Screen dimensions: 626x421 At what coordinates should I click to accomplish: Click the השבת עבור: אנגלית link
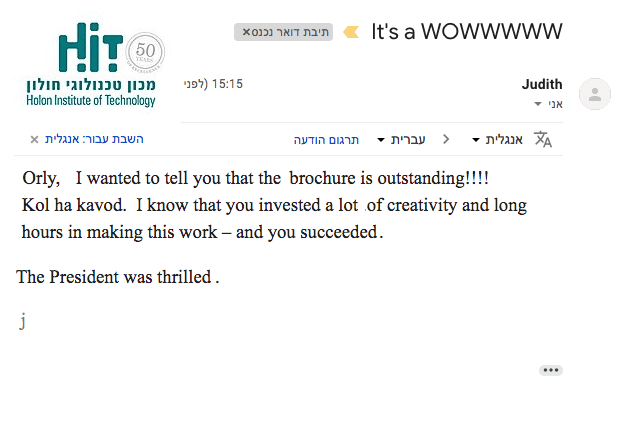pos(94,139)
